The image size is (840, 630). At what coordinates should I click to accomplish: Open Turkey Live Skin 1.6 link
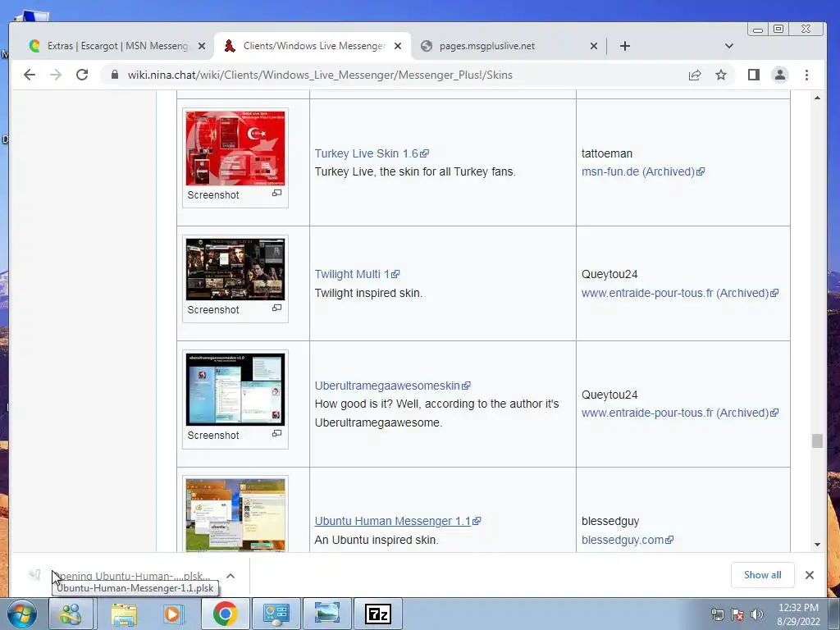pos(372,153)
